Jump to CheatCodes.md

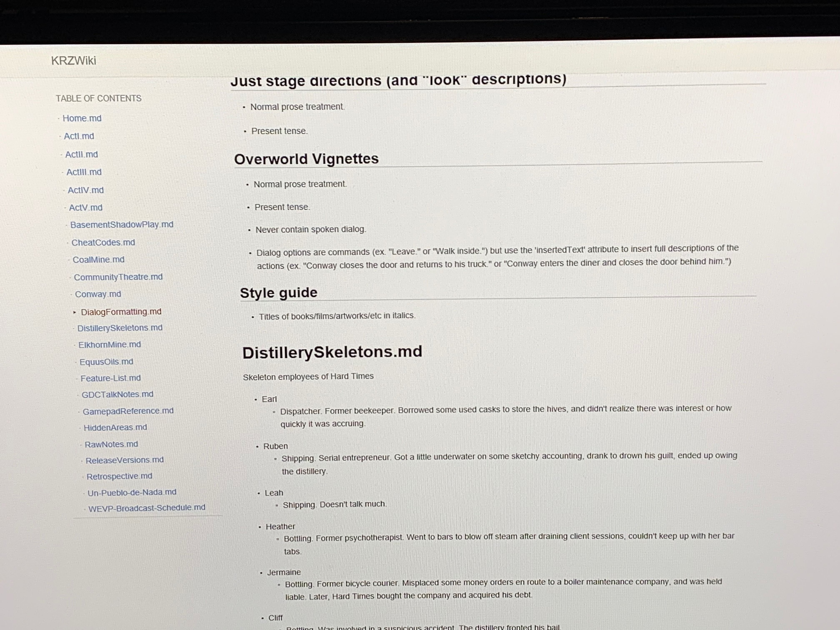pyautogui.click(x=103, y=243)
